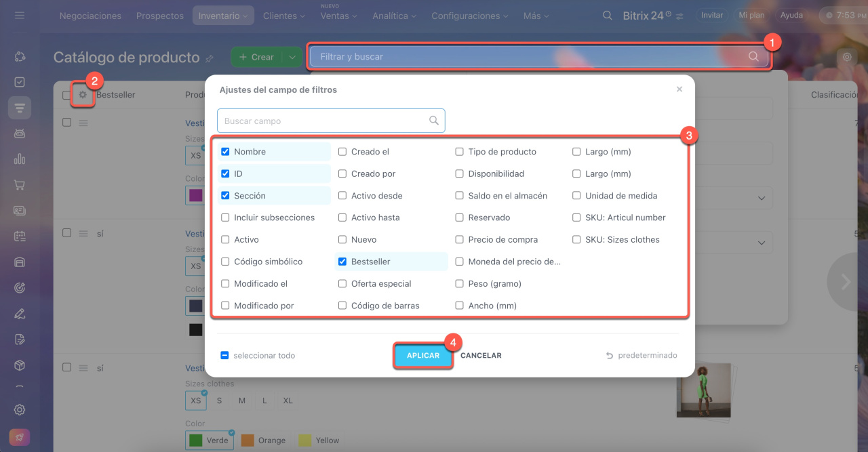868x452 pixels.
Task: Open the Inventario menu dropdown
Action: 223,16
